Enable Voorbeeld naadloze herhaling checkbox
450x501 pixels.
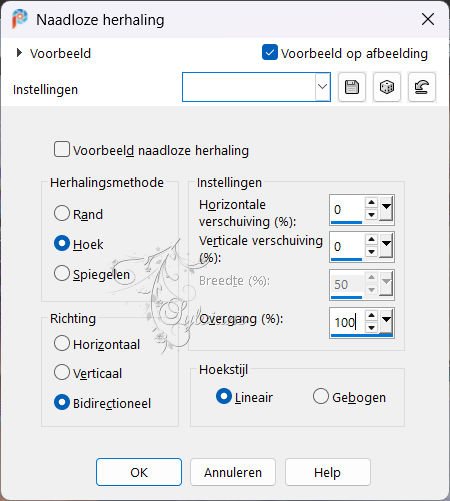[62, 149]
